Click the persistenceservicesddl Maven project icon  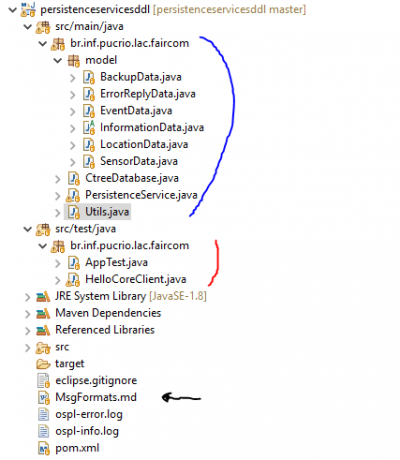(x=28, y=10)
